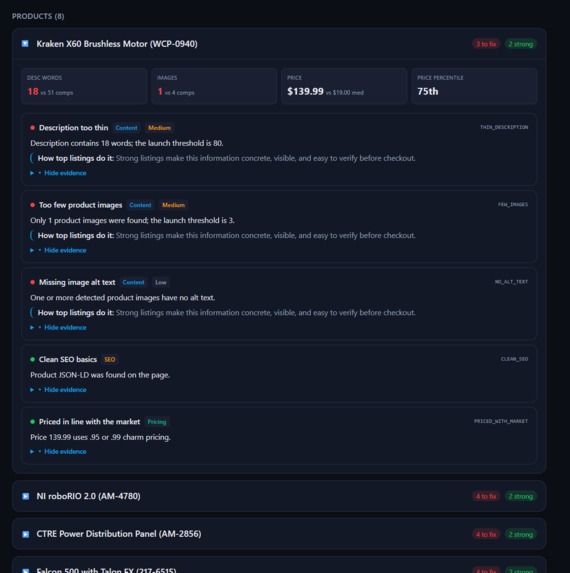Click the Content tag on Too few product images
The image size is (570, 573).
tap(140, 205)
